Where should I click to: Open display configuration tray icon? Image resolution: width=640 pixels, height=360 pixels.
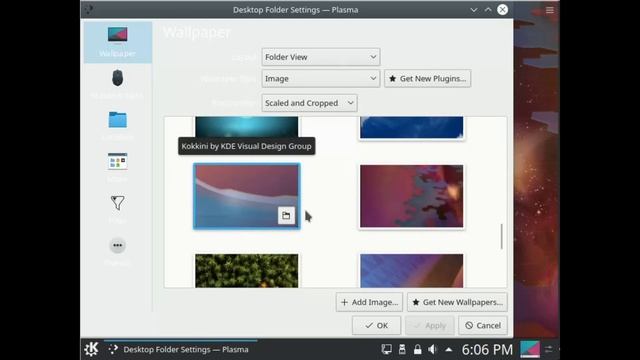point(386,349)
